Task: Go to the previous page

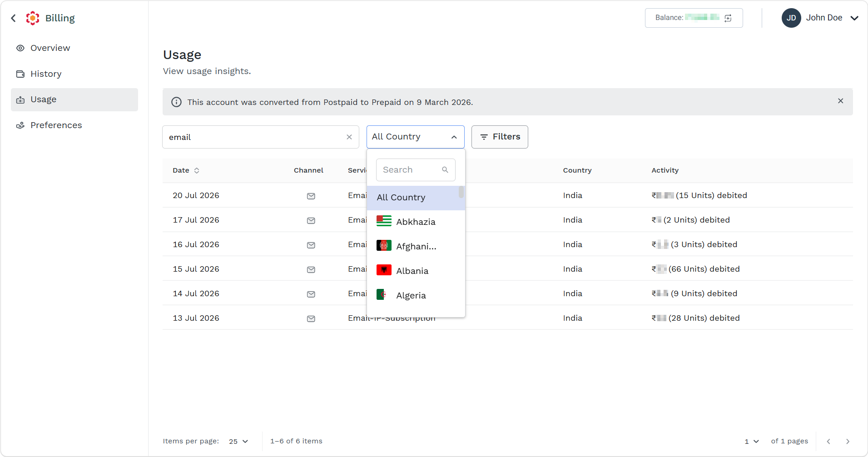Action: click(x=828, y=442)
